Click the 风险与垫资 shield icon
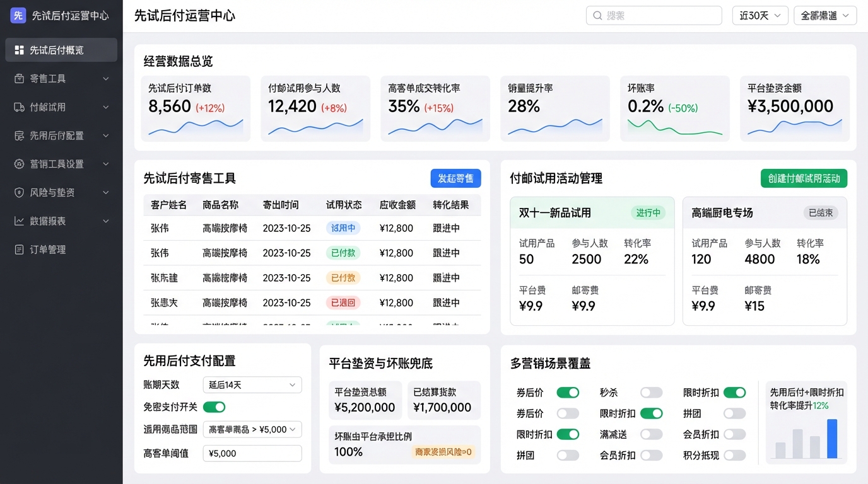The image size is (868, 484). click(x=19, y=192)
